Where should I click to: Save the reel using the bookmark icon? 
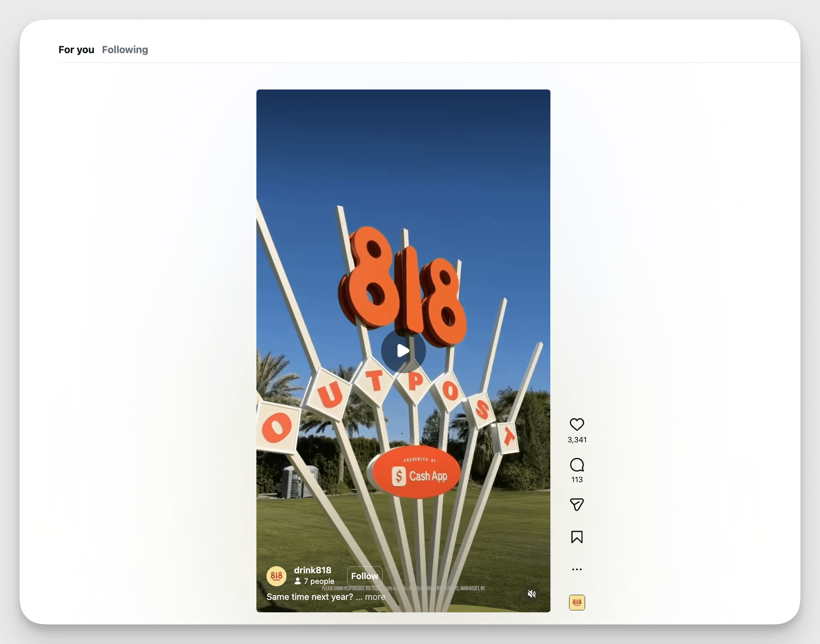[577, 537]
